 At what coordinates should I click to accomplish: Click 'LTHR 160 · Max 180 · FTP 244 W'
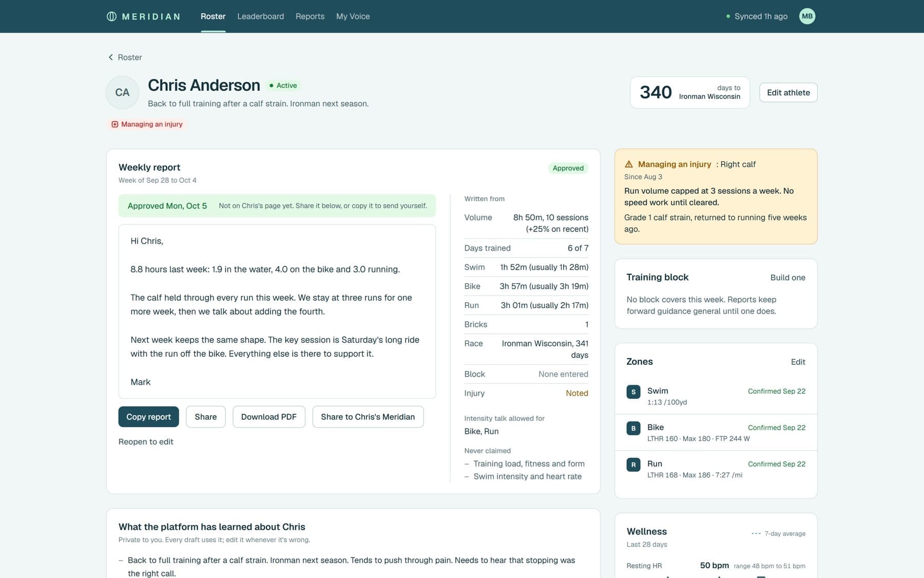pos(698,439)
